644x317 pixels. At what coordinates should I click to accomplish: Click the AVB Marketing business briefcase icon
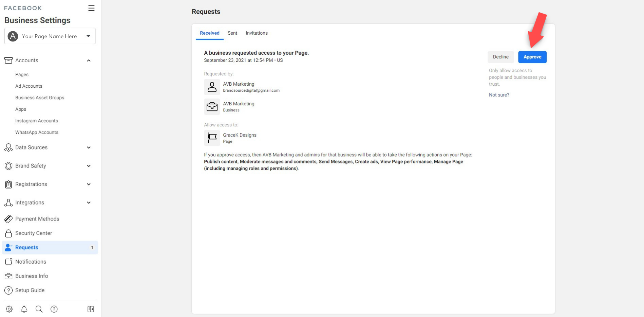[212, 107]
